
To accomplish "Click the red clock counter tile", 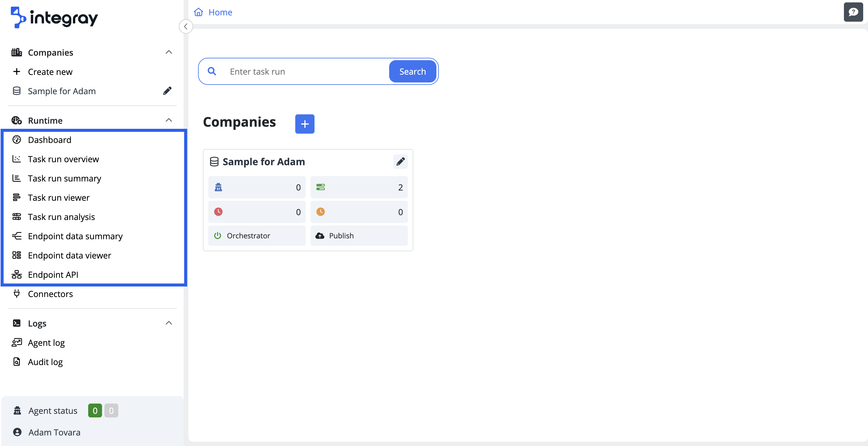I will [256, 212].
